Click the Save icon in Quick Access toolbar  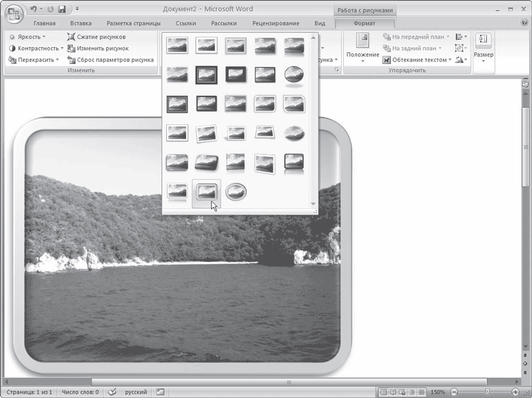click(x=62, y=9)
